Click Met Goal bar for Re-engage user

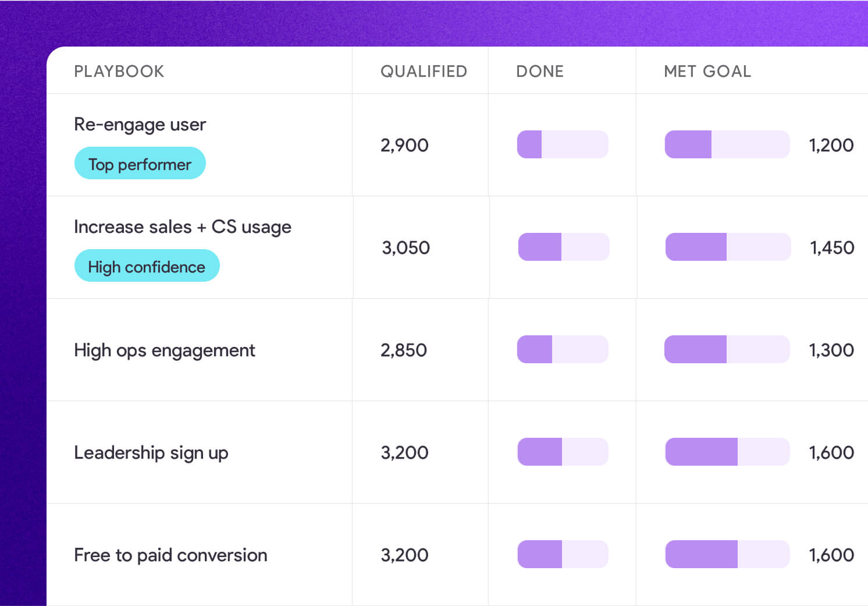(727, 144)
